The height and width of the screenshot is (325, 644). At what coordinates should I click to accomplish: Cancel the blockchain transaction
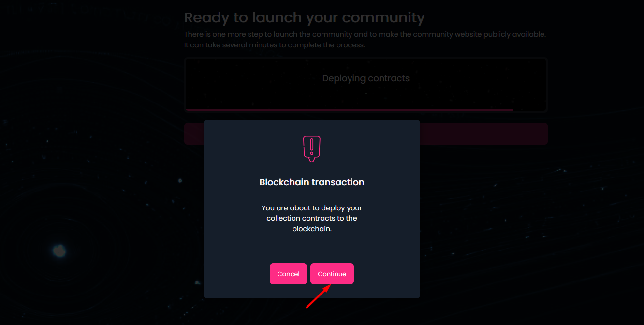pos(288,274)
